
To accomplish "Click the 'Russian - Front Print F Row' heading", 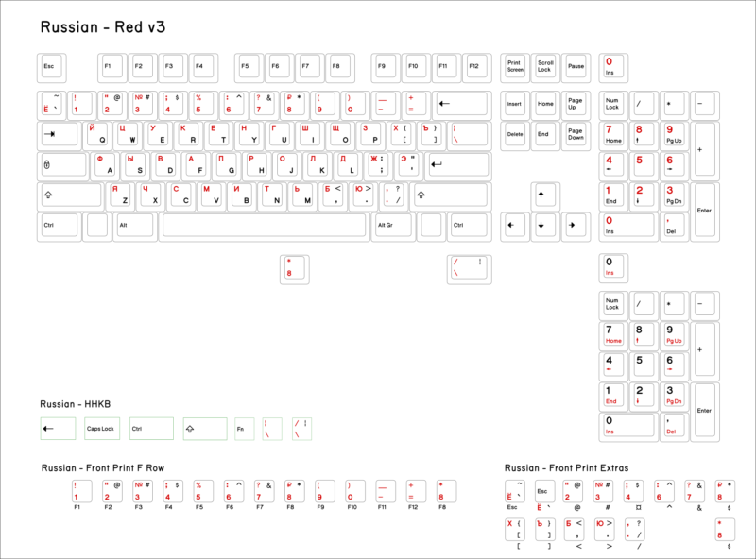I will [x=103, y=468].
